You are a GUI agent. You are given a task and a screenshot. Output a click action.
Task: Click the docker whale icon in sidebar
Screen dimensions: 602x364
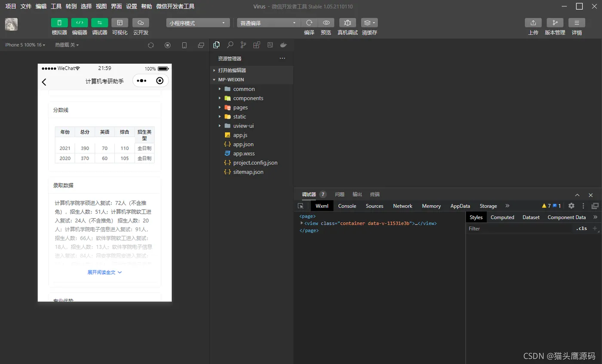[x=283, y=45]
